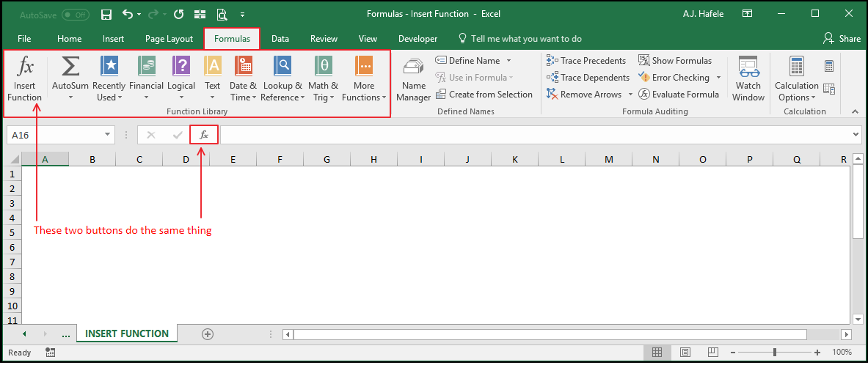Switch to Page Break Preview in status bar

pyautogui.click(x=713, y=353)
